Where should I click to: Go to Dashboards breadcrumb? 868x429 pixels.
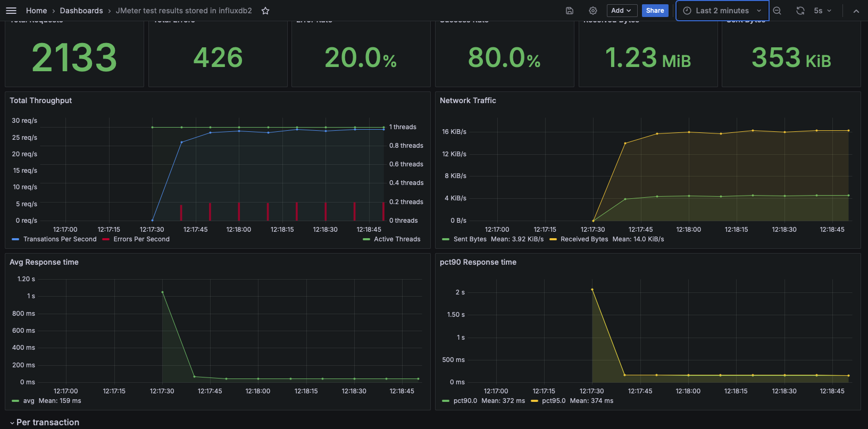point(81,11)
